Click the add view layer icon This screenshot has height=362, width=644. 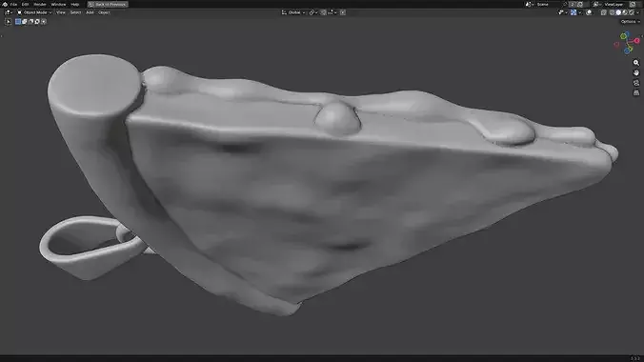(634, 4)
